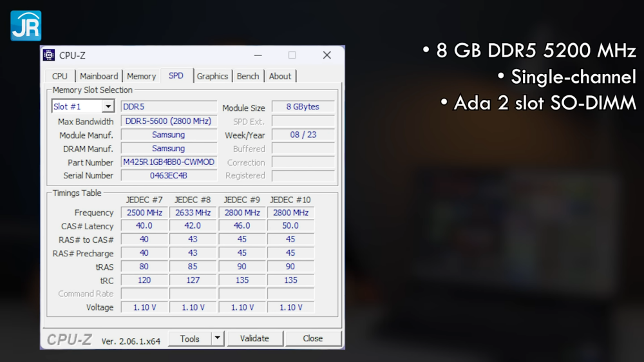Screen dimensions: 644x362
Task: Click the Serial Number field 0463EC4B
Action: click(x=169, y=176)
